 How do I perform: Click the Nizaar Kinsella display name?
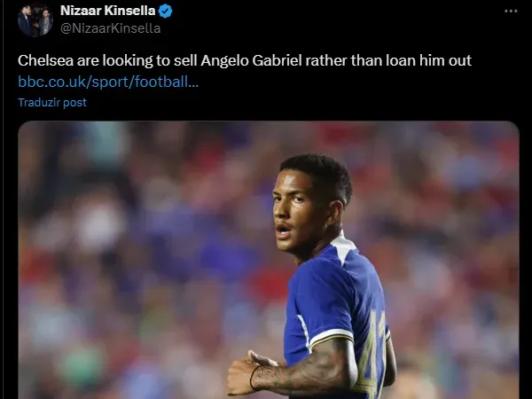pos(107,11)
